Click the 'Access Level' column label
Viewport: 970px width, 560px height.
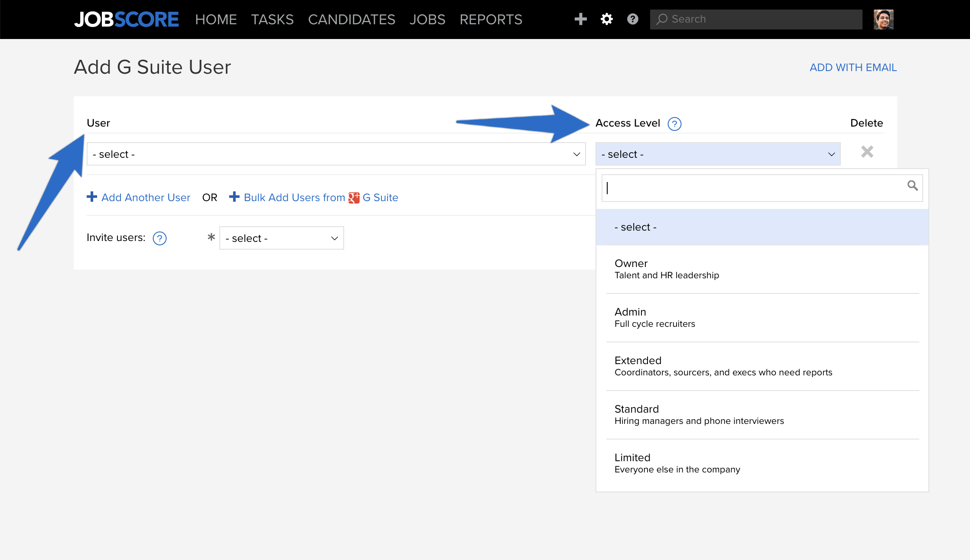click(x=628, y=123)
